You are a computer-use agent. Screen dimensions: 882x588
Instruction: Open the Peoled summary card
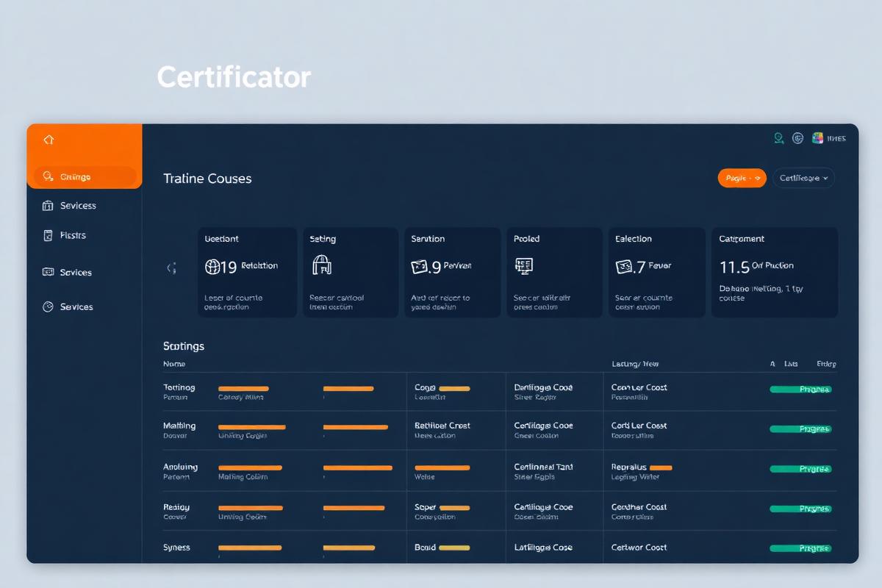[x=555, y=272]
